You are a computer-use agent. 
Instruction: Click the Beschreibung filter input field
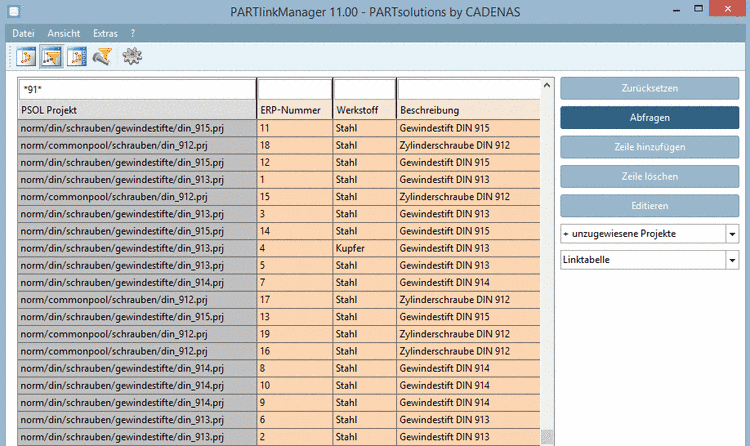[x=469, y=89]
